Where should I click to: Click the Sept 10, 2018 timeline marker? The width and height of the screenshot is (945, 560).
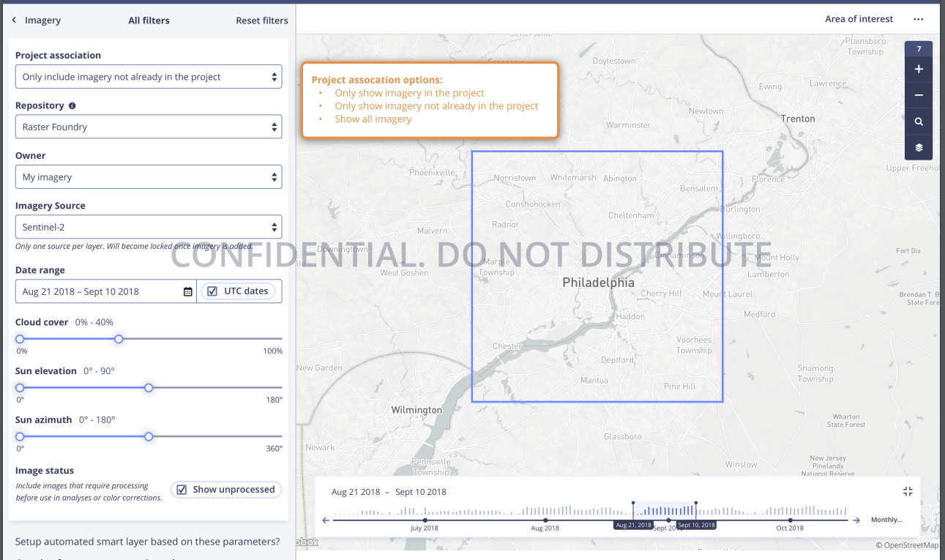pyautogui.click(x=696, y=525)
